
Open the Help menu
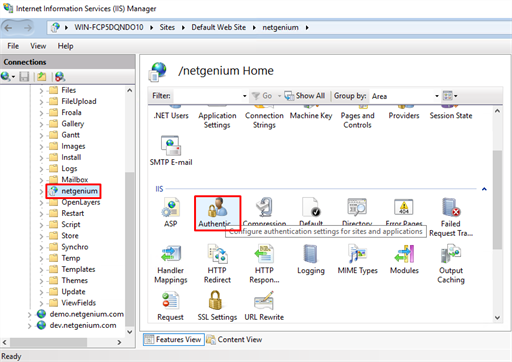point(65,46)
